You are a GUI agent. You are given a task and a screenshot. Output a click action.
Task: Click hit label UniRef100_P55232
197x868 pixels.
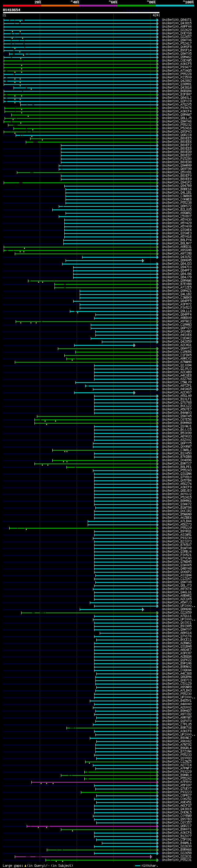pos(176,125)
